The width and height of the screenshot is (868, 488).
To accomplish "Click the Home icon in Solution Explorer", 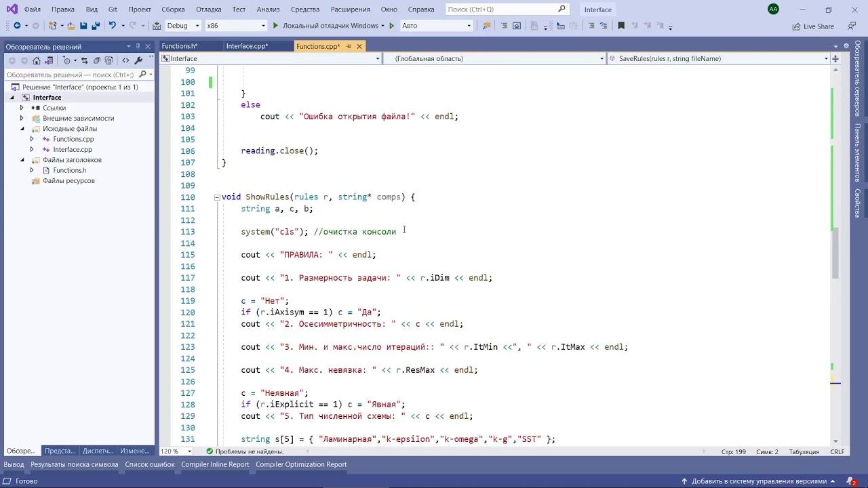I will pyautogui.click(x=37, y=60).
